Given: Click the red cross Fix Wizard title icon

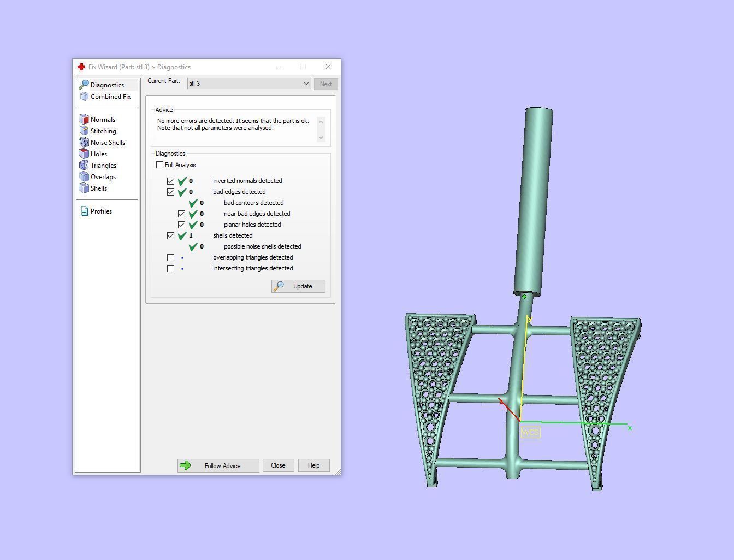Looking at the screenshot, I should pyautogui.click(x=81, y=67).
